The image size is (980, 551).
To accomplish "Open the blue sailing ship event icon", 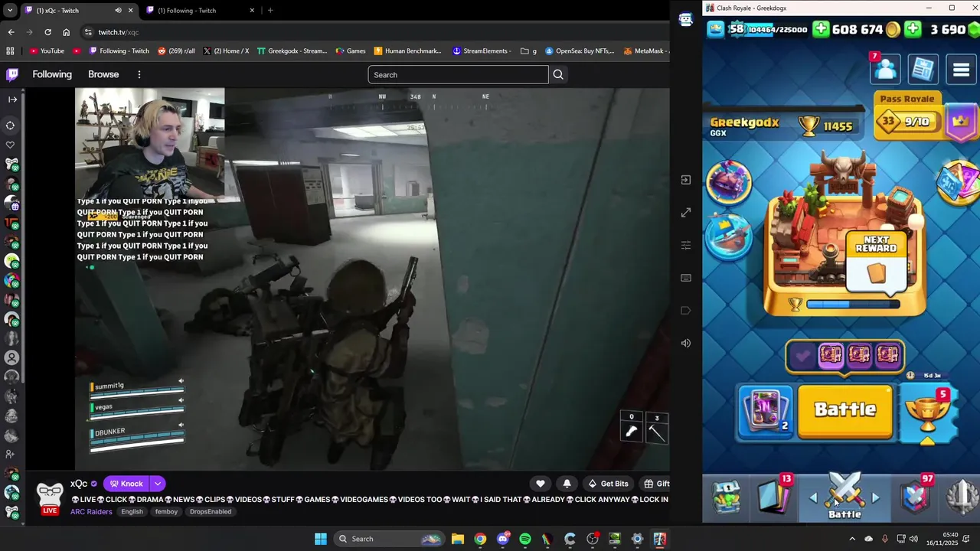I will click(x=729, y=236).
